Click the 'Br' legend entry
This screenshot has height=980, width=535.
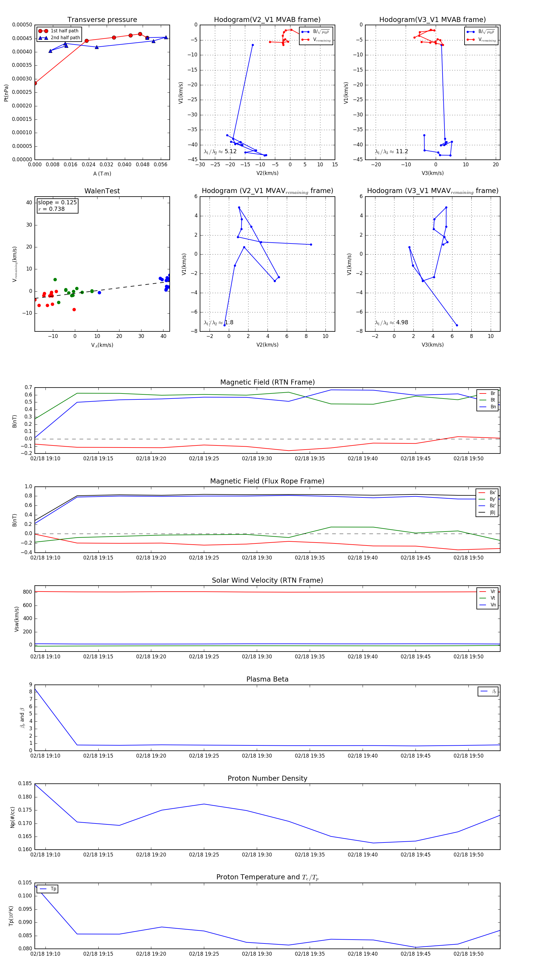(487, 393)
